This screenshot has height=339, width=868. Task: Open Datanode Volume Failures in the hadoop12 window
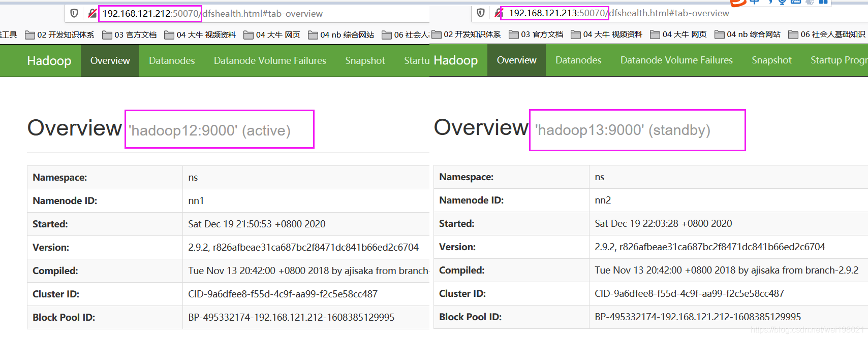[x=270, y=61]
